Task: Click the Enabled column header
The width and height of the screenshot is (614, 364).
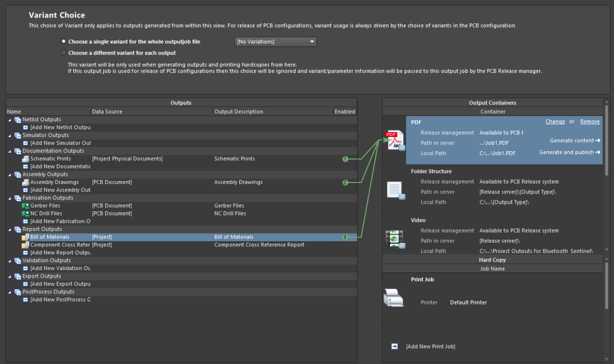Action: [x=345, y=112]
